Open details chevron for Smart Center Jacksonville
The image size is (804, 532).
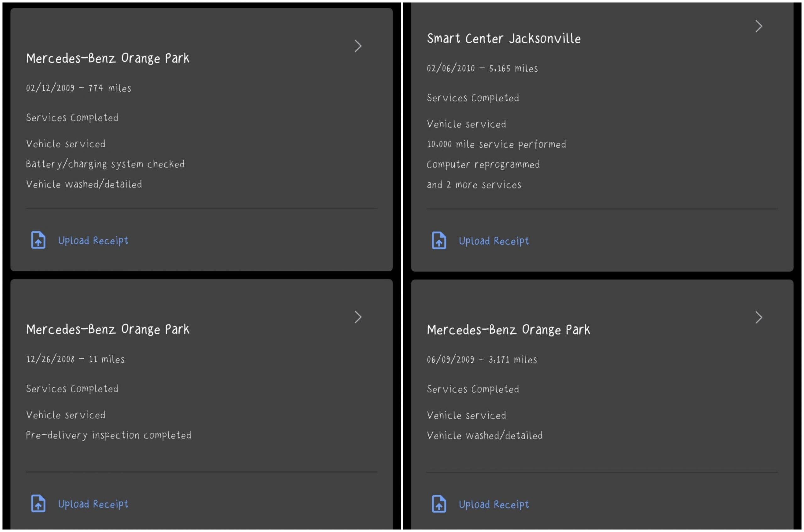759,26
